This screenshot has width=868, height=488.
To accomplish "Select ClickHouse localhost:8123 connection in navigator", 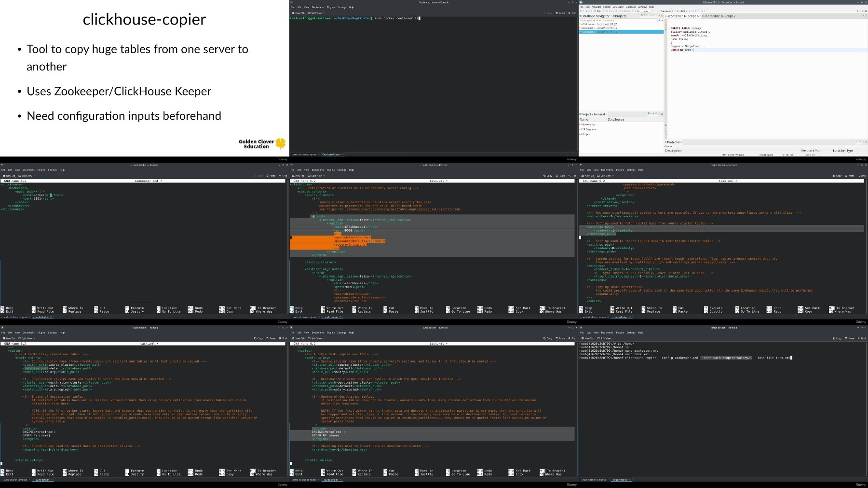I will (598, 24).
